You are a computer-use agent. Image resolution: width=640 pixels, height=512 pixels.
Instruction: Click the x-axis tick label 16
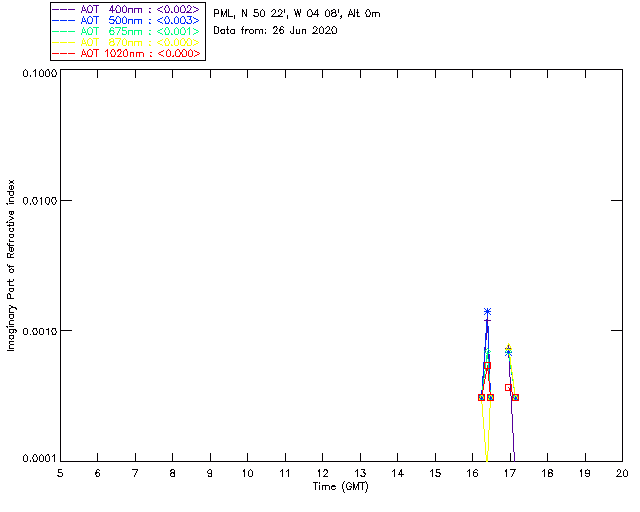(473, 473)
